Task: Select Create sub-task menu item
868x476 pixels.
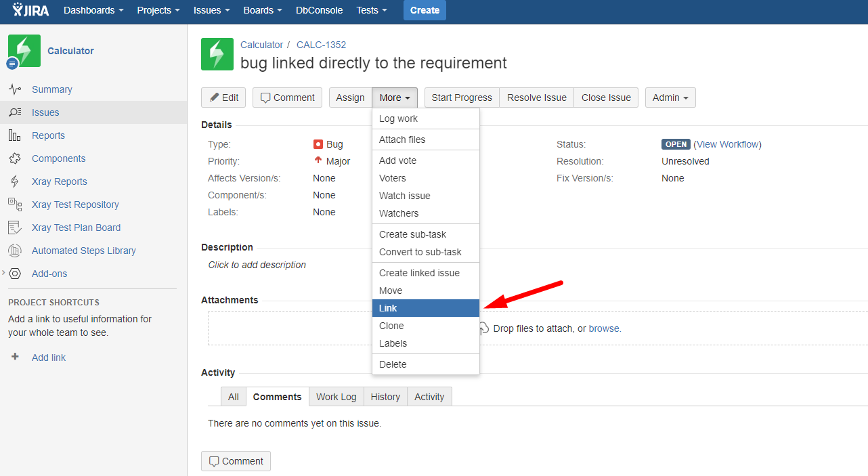Action: point(426,234)
